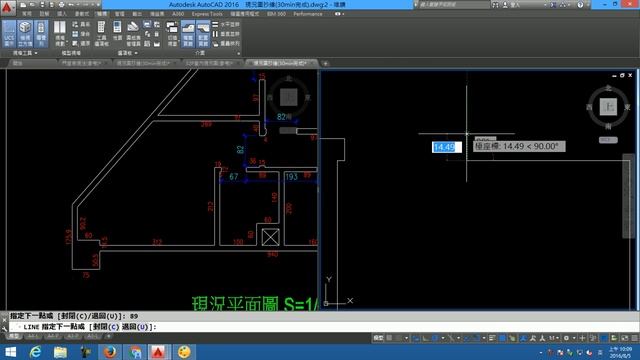Click the command line customize wrench icon
This screenshot has width=640, height=360.
(4, 328)
